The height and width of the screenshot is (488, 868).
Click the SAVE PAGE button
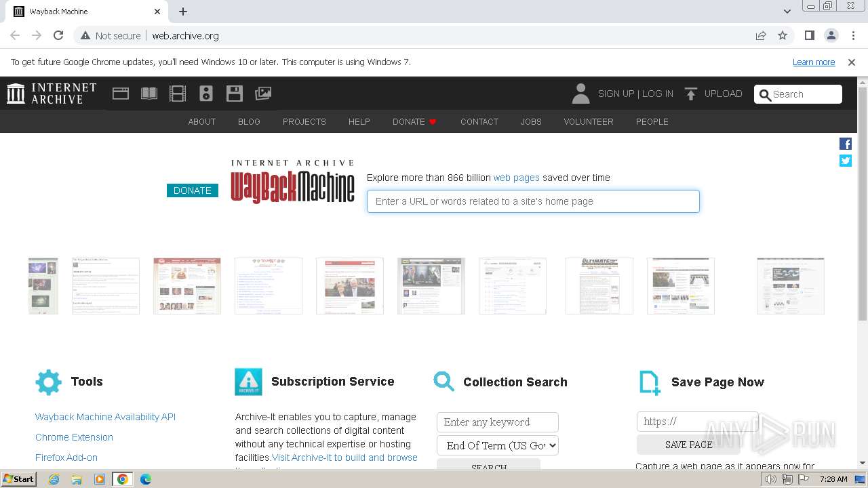(688, 445)
